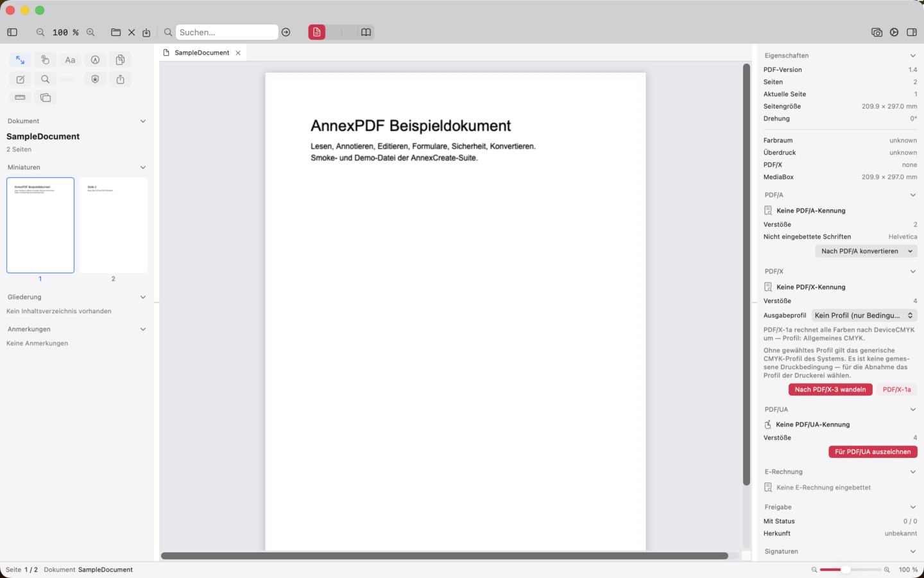This screenshot has width=924, height=578.
Task: Collapse the Gliederung section
Action: click(x=143, y=297)
